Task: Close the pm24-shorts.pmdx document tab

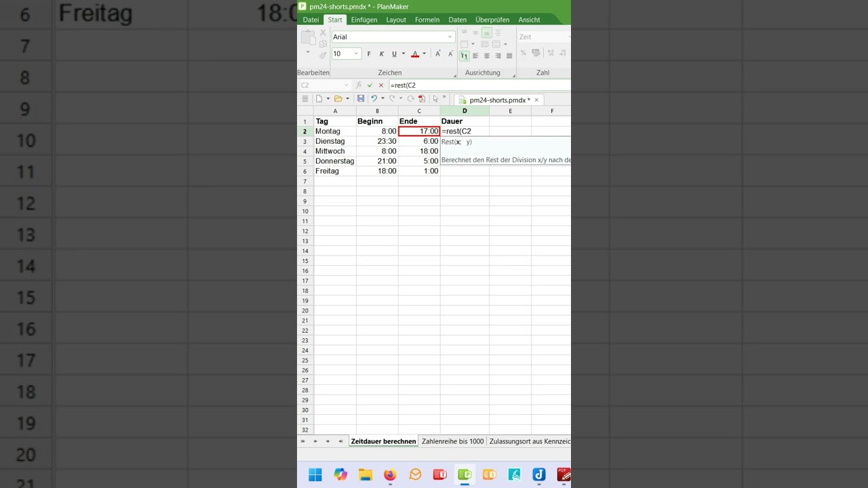Action: pyautogui.click(x=536, y=100)
